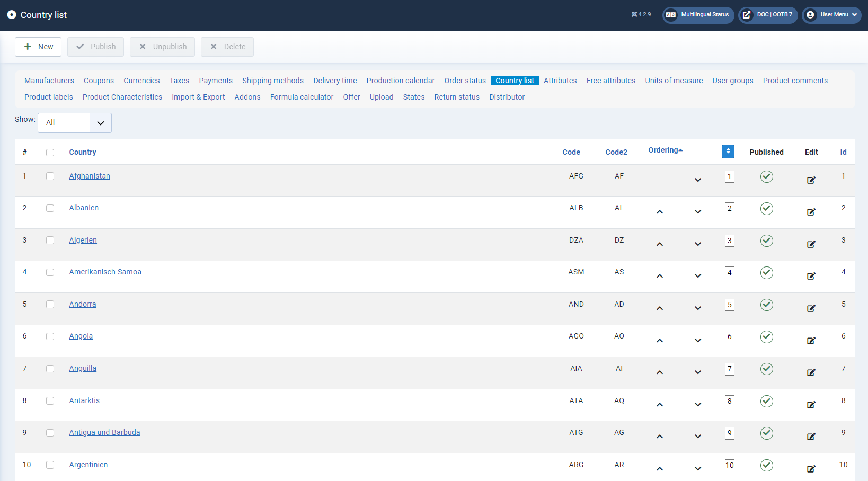Unpublish Andorra via its green checkmark
The image size is (868, 481).
766,305
